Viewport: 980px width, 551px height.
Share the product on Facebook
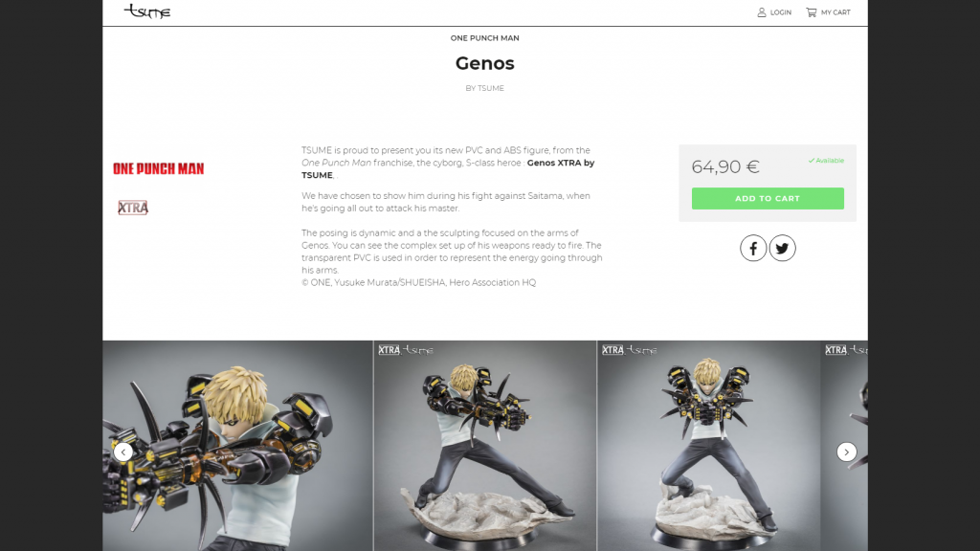[753, 248]
